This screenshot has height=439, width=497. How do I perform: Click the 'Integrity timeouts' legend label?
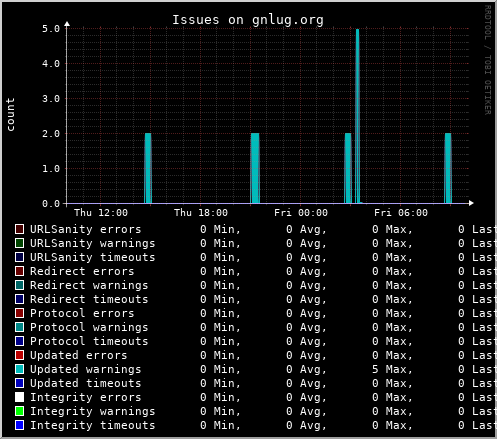point(93,425)
